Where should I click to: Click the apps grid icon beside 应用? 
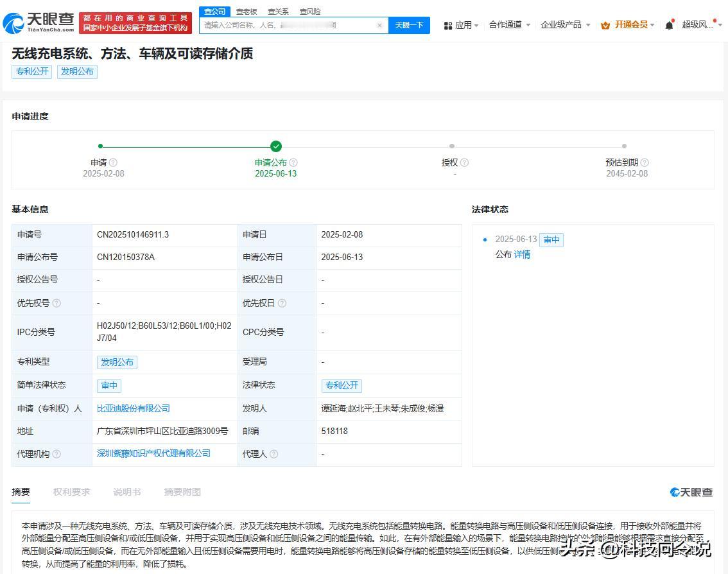pyautogui.click(x=447, y=26)
